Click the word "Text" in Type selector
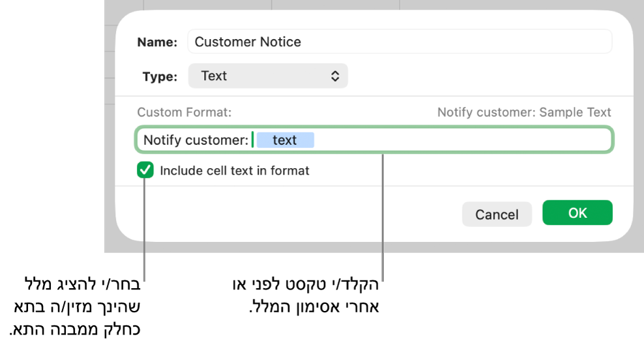Viewport: 644px width, 341px height. 214,76
